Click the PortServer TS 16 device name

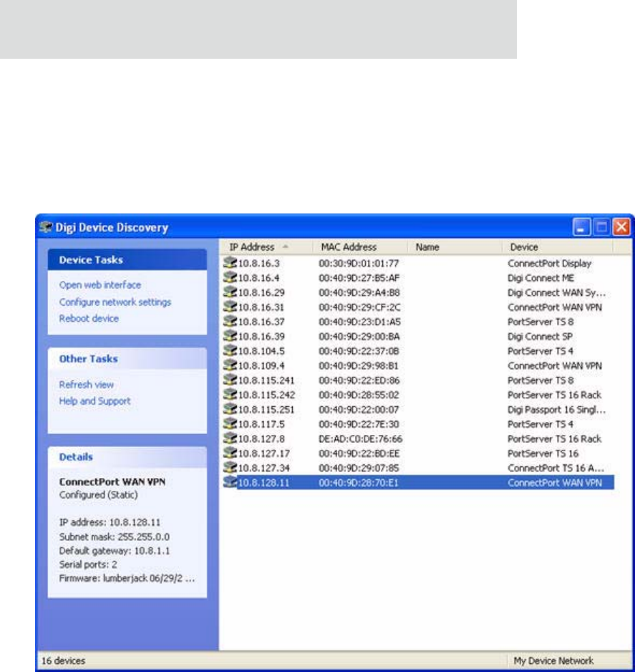(x=543, y=453)
